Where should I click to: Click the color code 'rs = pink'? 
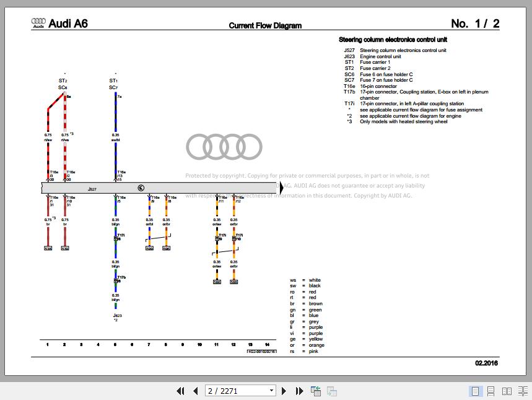click(x=304, y=351)
